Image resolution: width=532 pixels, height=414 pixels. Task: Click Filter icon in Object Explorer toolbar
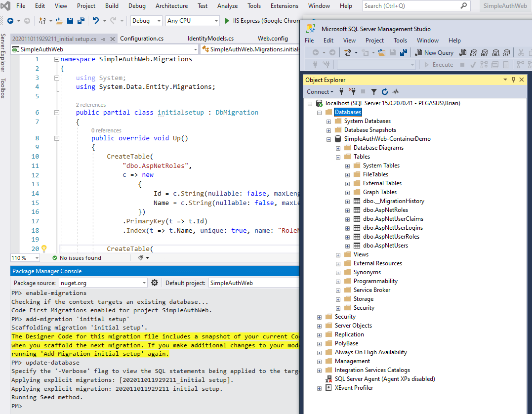(373, 91)
